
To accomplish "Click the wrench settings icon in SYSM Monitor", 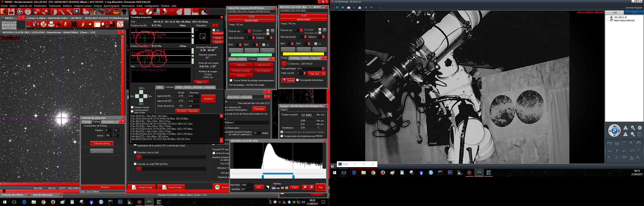I will coord(638,158).
